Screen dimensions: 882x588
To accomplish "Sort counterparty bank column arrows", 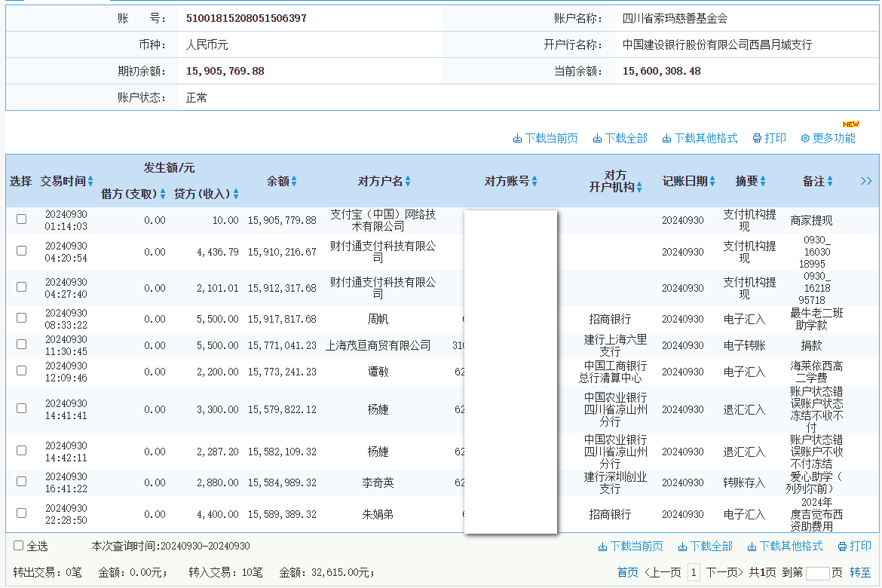I will (639, 187).
